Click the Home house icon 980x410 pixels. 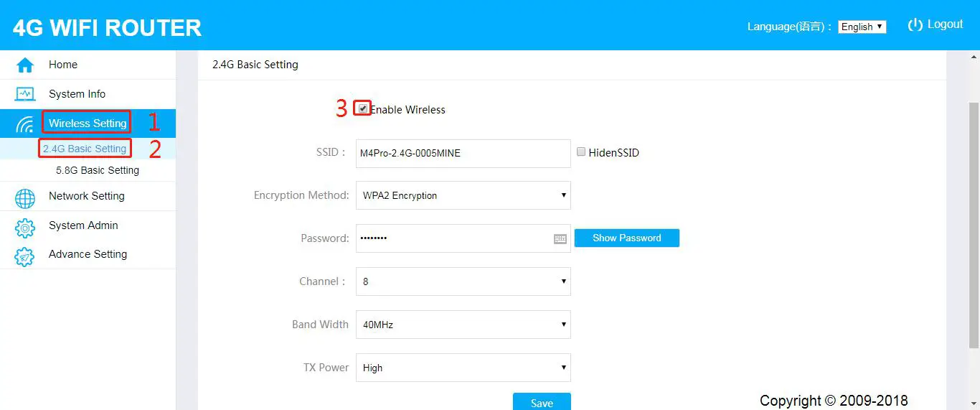[25, 65]
